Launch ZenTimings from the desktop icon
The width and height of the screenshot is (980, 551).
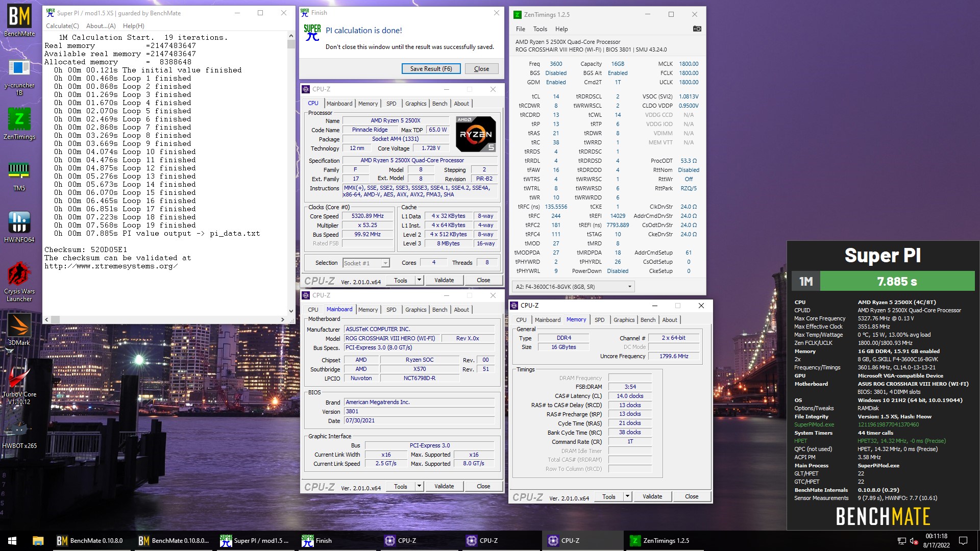(19, 123)
